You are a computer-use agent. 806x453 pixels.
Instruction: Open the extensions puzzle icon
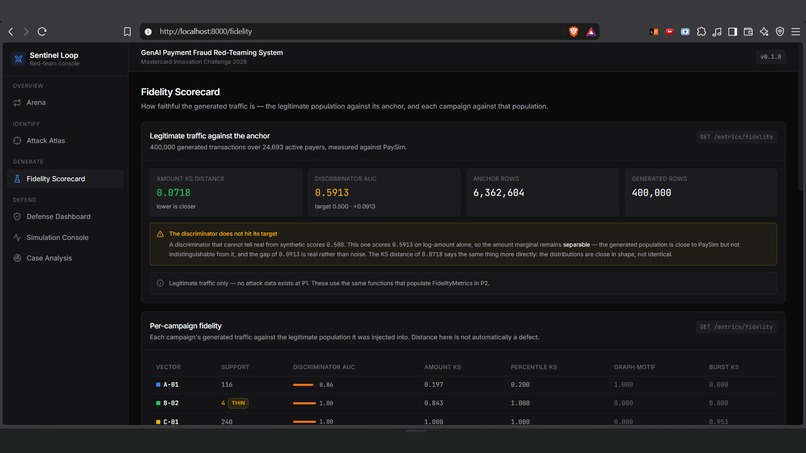click(x=701, y=32)
